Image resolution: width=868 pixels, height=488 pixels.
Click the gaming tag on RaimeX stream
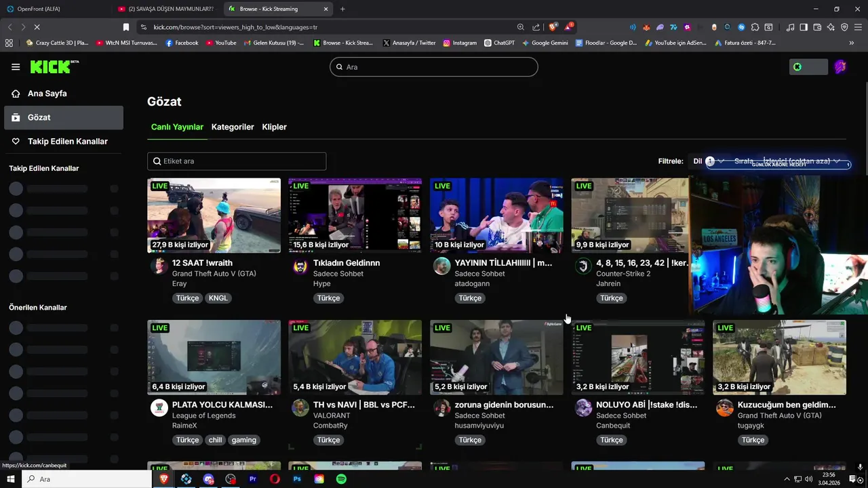click(244, 440)
